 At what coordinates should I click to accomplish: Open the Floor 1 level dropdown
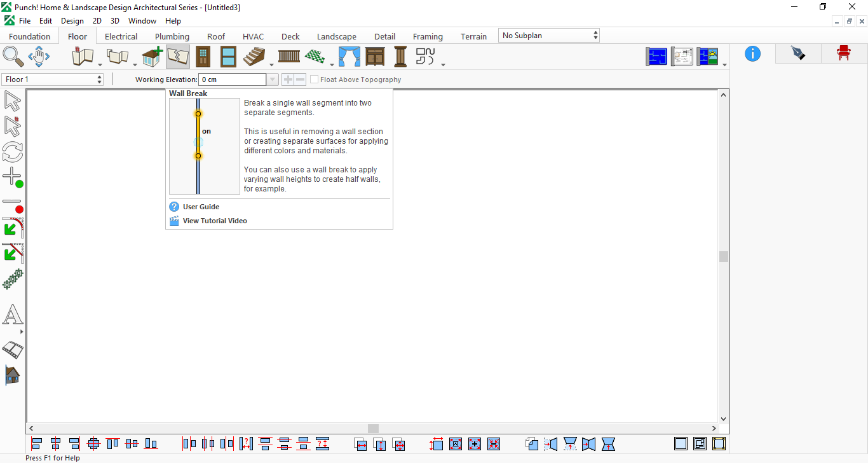[53, 79]
